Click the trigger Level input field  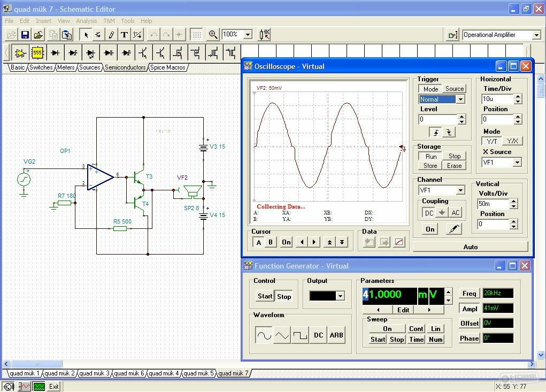tap(437, 119)
